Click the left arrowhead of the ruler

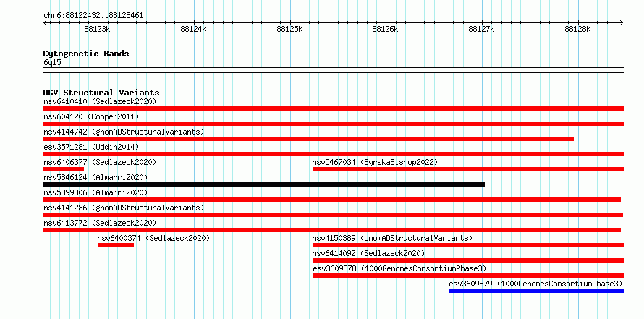(x=45, y=22)
